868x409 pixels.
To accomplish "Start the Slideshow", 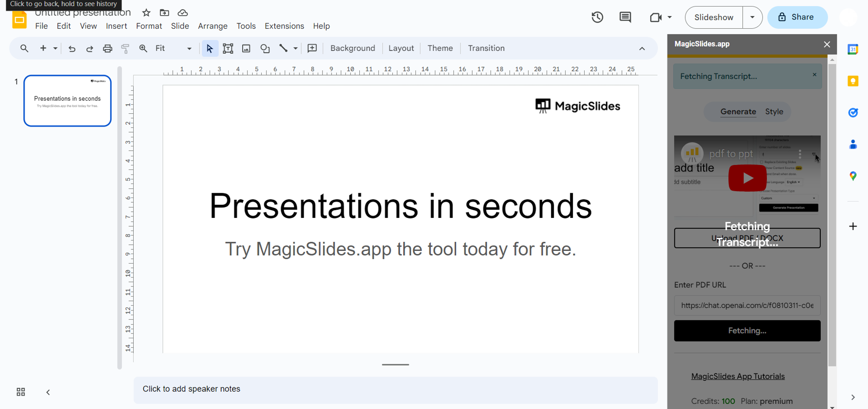I will click(x=714, y=17).
